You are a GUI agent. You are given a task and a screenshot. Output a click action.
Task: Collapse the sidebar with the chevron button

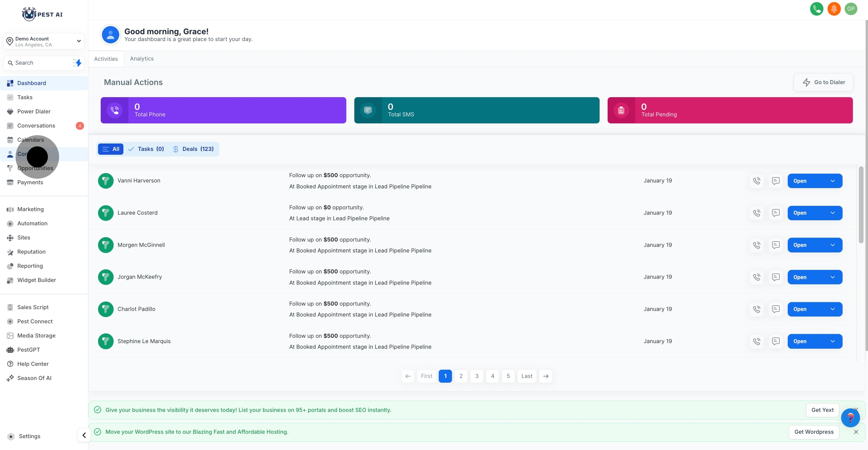84,435
